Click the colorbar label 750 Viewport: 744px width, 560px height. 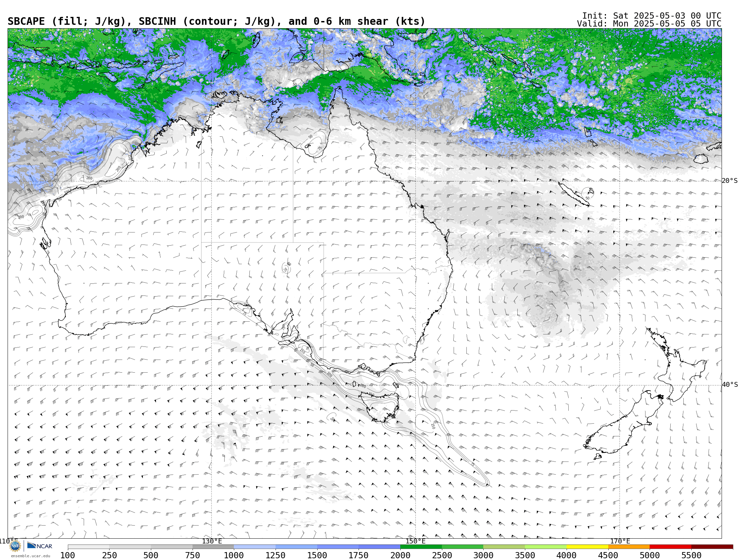pos(193,556)
